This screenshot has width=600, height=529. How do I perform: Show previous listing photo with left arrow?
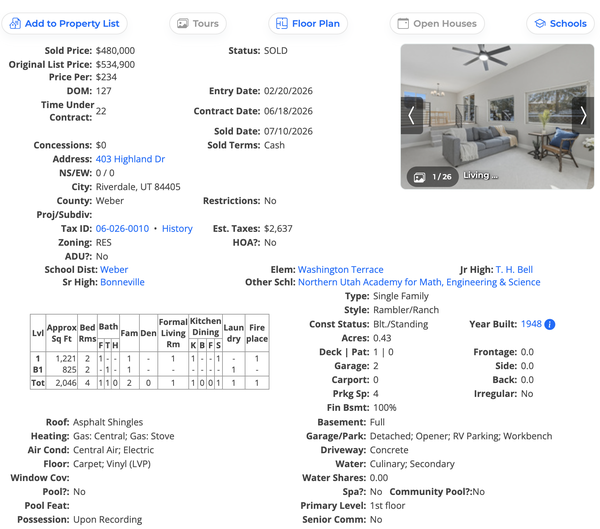click(412, 115)
